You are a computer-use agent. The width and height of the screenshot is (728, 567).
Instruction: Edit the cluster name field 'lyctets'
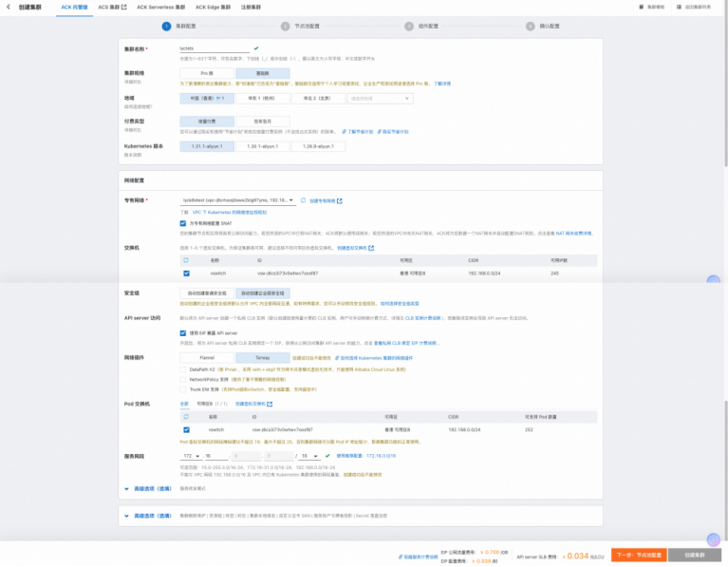tap(215, 48)
